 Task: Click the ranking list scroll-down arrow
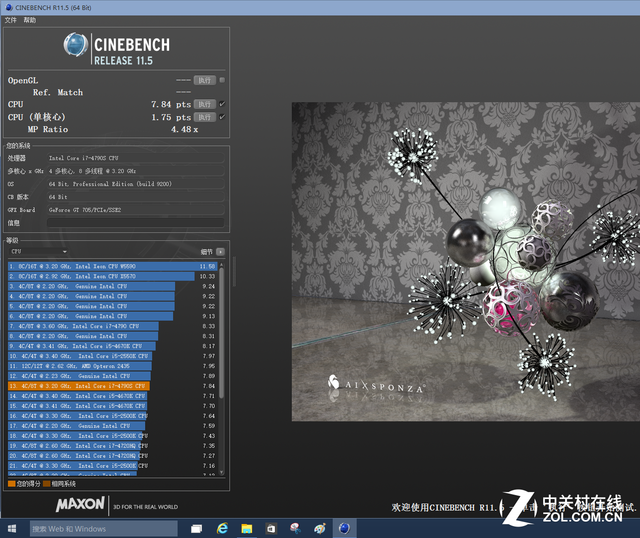click(222, 472)
